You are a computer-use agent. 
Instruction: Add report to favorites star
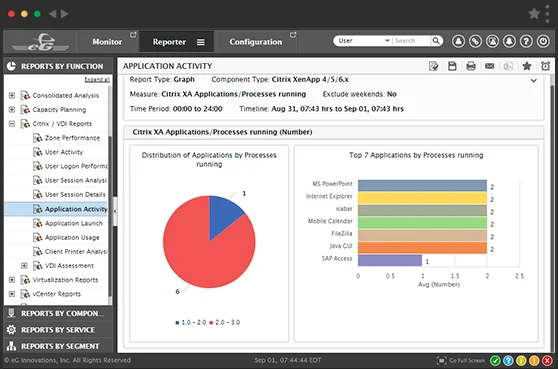tap(527, 66)
